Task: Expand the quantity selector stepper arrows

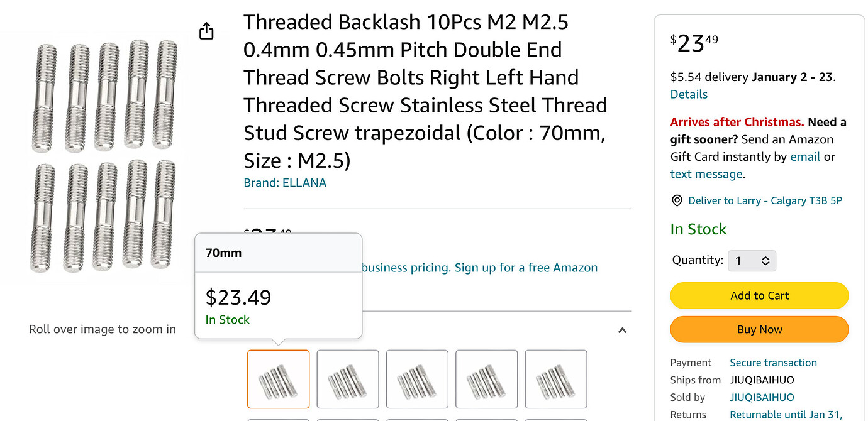Action: tap(764, 260)
